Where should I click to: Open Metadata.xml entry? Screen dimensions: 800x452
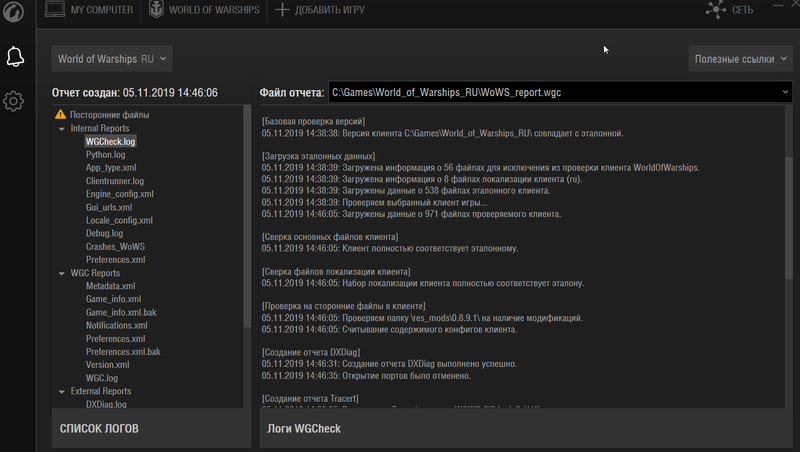[110, 286]
